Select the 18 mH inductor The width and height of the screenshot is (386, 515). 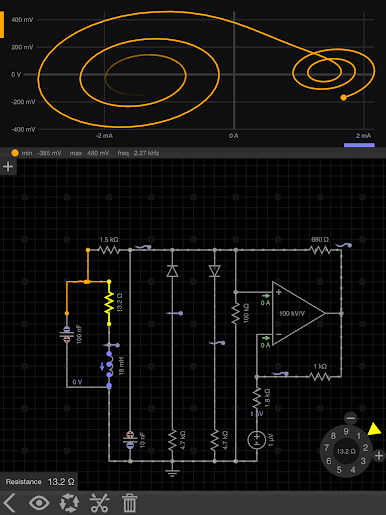coord(109,365)
